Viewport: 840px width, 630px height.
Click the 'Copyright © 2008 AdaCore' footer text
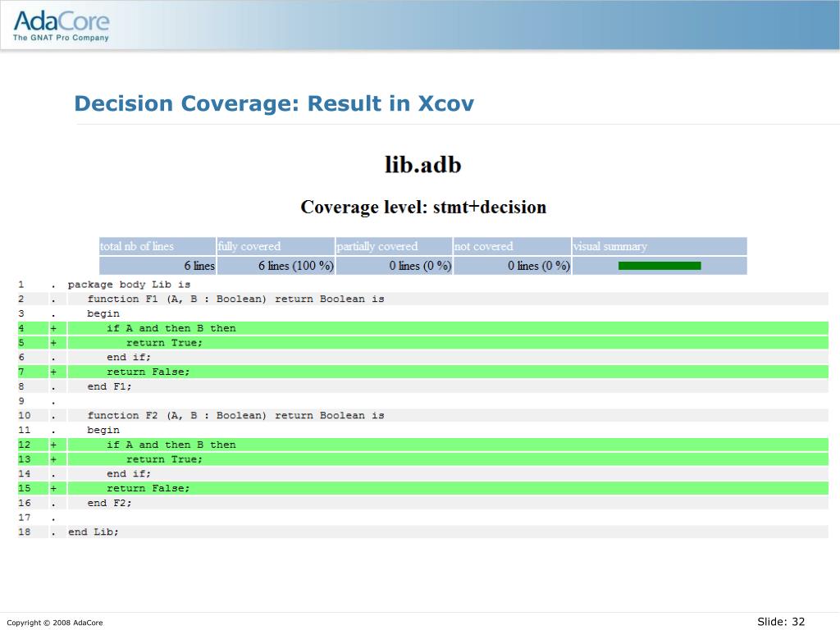[55, 623]
